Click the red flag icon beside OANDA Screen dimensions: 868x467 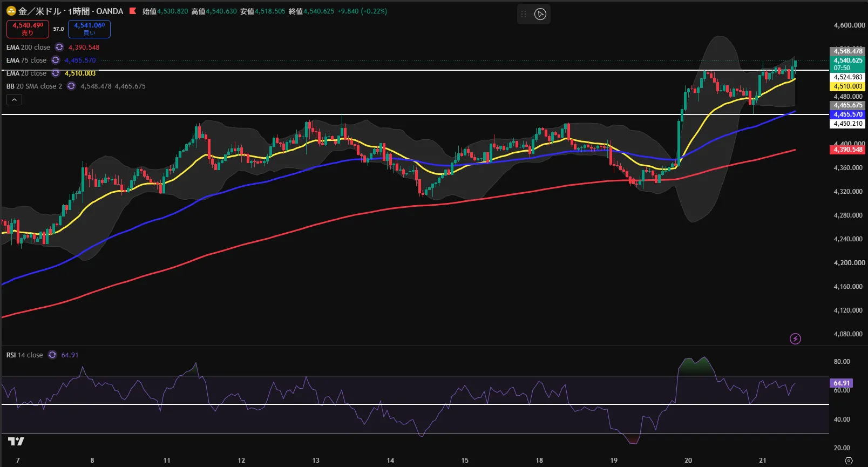[133, 11]
